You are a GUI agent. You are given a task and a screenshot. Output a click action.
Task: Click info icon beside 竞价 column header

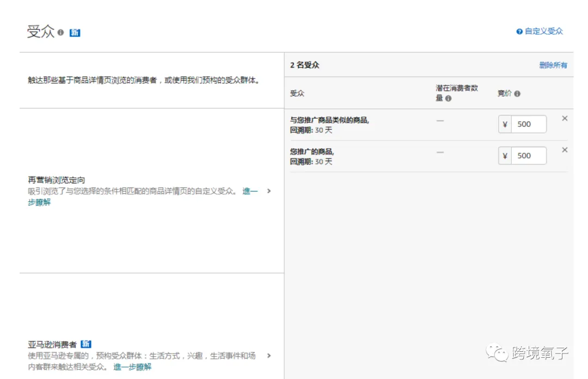tap(517, 94)
